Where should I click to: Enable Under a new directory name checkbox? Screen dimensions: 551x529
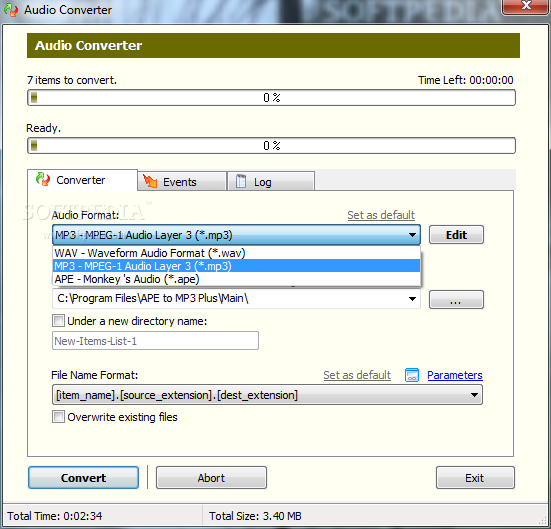[x=58, y=321]
